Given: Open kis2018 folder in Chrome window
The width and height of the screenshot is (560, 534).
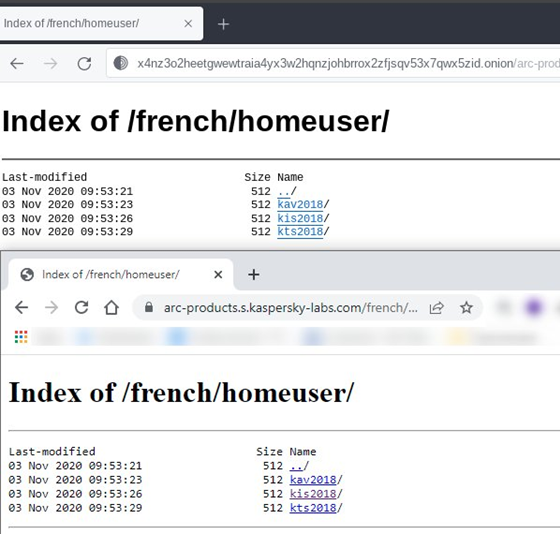Looking at the screenshot, I should (313, 494).
